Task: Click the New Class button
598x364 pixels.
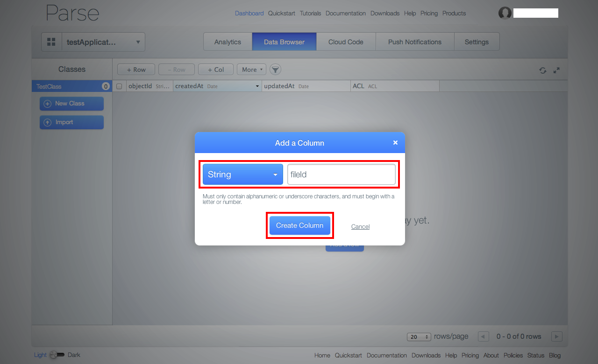Action: [x=71, y=104]
